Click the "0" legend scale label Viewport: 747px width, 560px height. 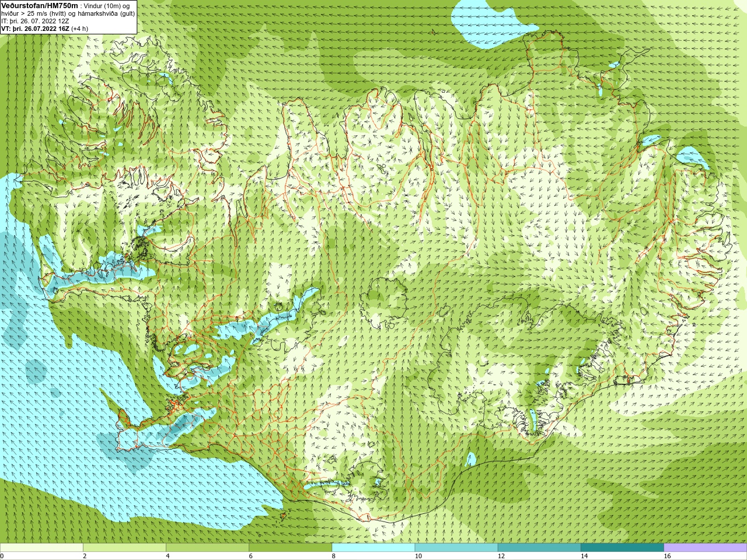click(2, 556)
